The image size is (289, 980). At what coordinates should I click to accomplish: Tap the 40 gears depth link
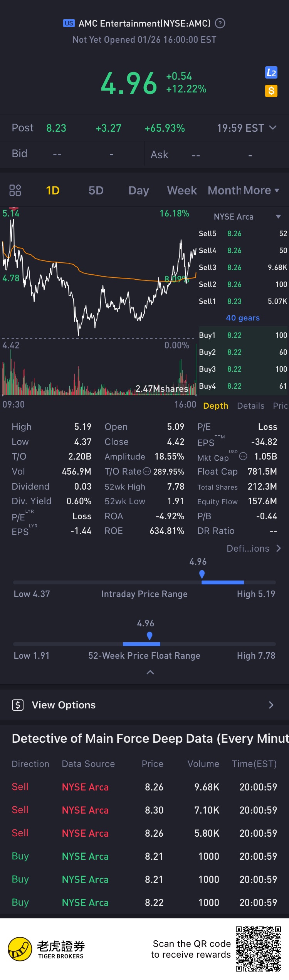pyautogui.click(x=243, y=318)
